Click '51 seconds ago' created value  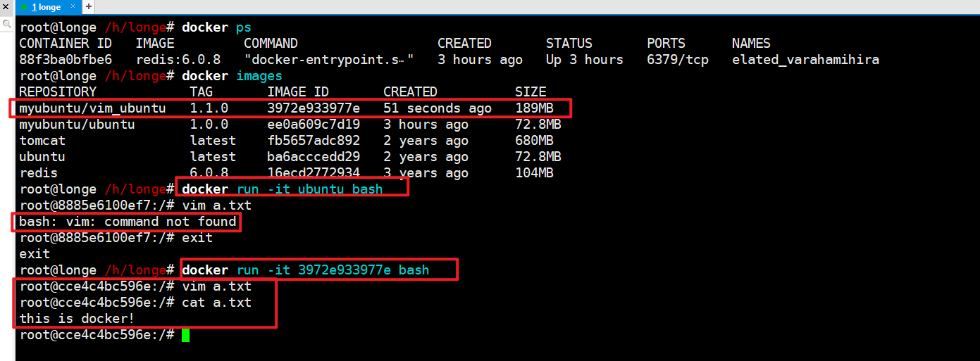pyautogui.click(x=437, y=108)
